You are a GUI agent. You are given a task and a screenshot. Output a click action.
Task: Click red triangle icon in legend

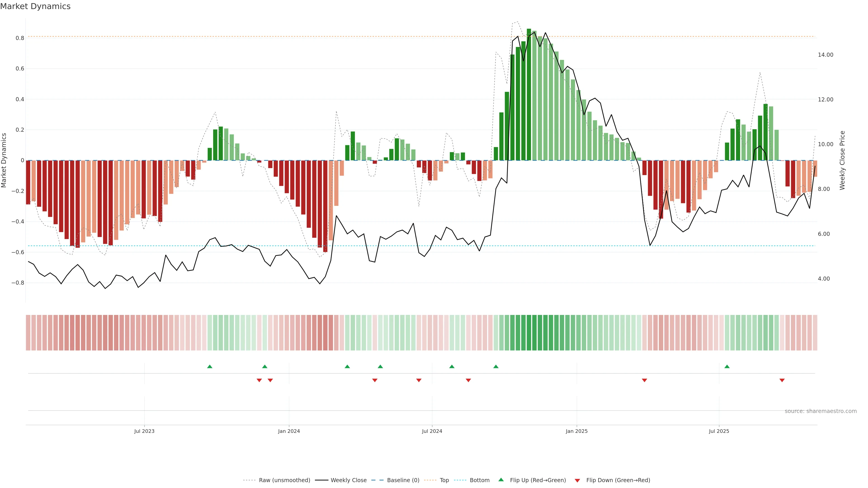tap(577, 480)
